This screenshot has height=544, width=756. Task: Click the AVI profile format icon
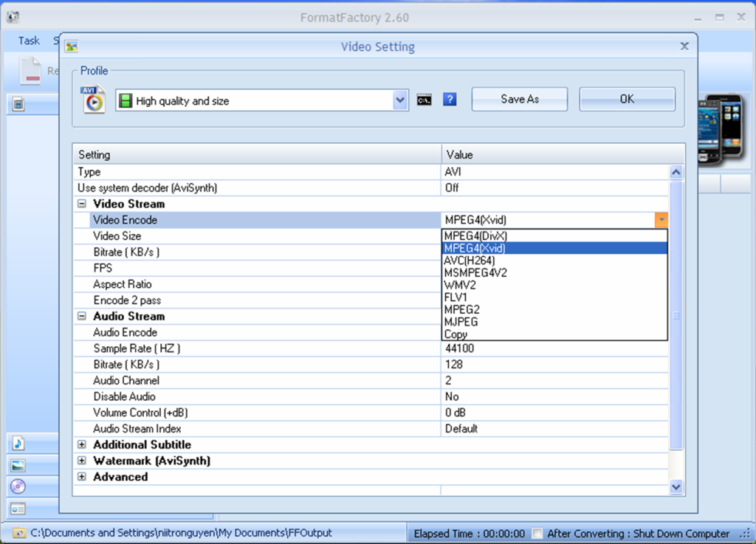pyautogui.click(x=93, y=99)
